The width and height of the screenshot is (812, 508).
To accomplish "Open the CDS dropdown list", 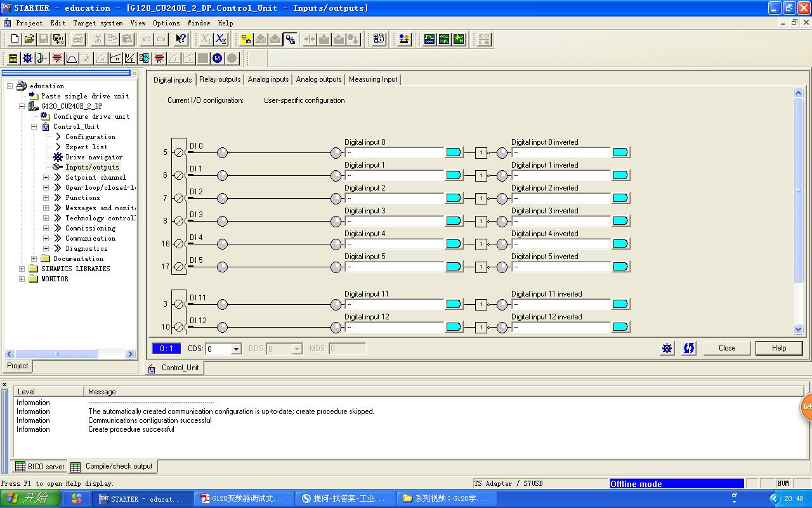I will pos(236,349).
